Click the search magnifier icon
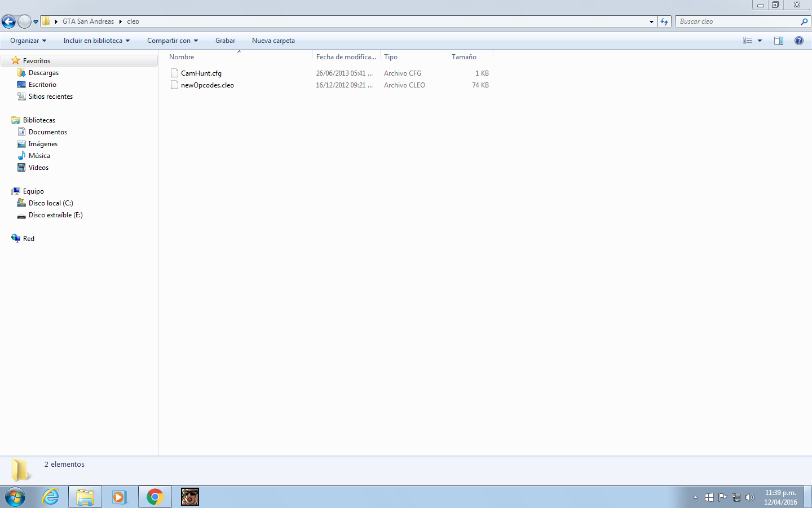The width and height of the screenshot is (812, 508). click(x=804, y=21)
